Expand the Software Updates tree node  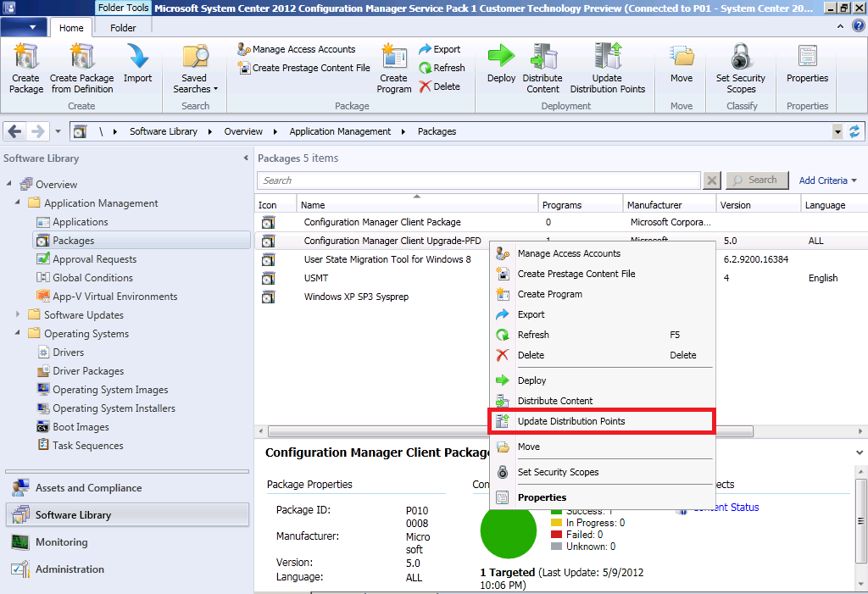(x=17, y=314)
